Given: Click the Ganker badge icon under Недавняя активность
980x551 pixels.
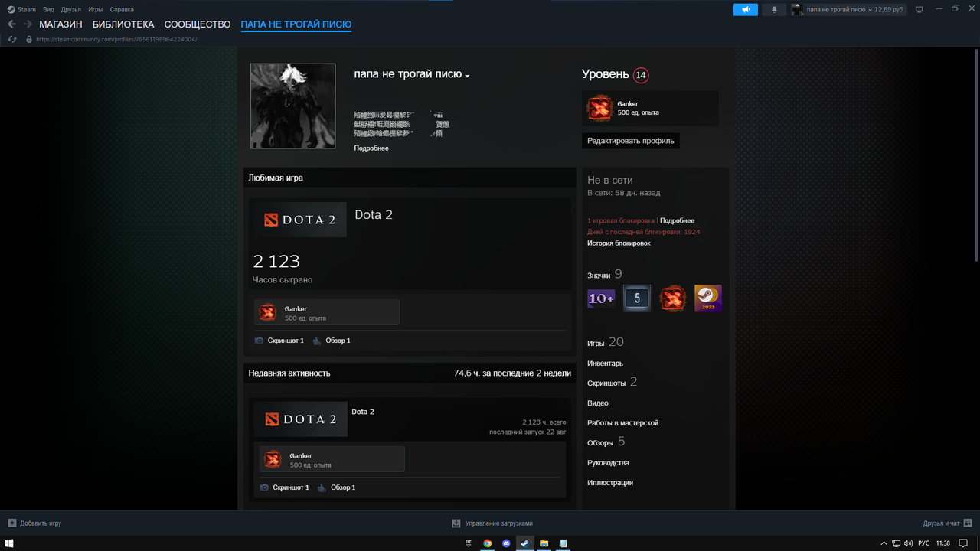Looking at the screenshot, I should 273,459.
